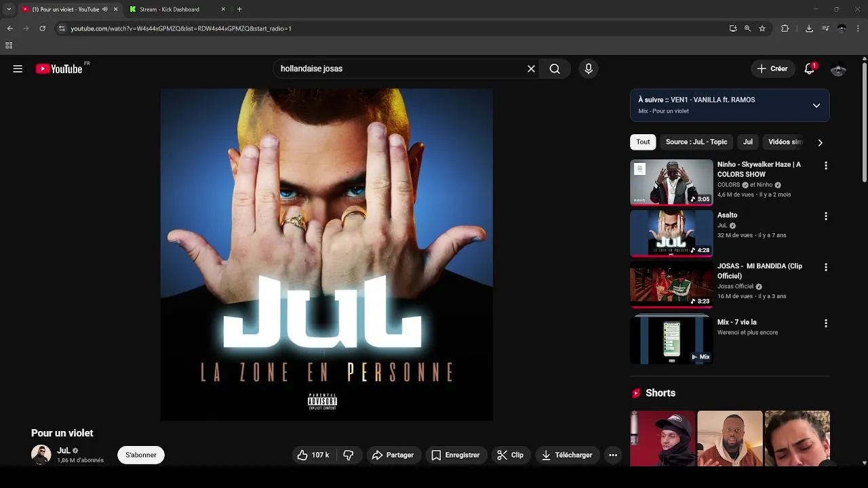The image size is (868, 488).
Task: Run search with magnifier button
Action: (x=555, y=68)
